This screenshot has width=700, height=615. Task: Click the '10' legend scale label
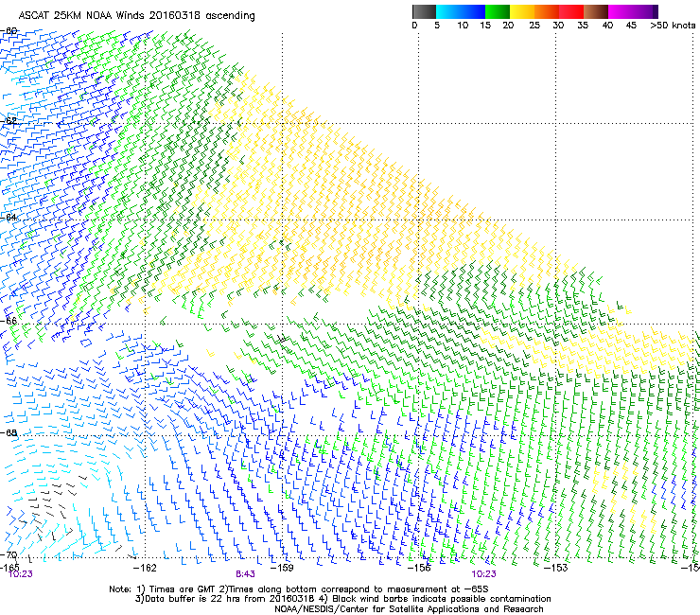[x=463, y=26]
